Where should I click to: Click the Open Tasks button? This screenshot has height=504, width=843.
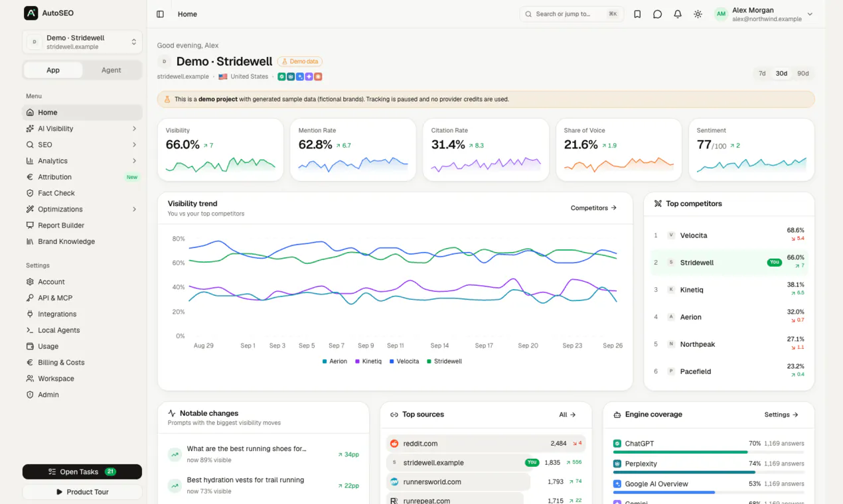(82, 472)
